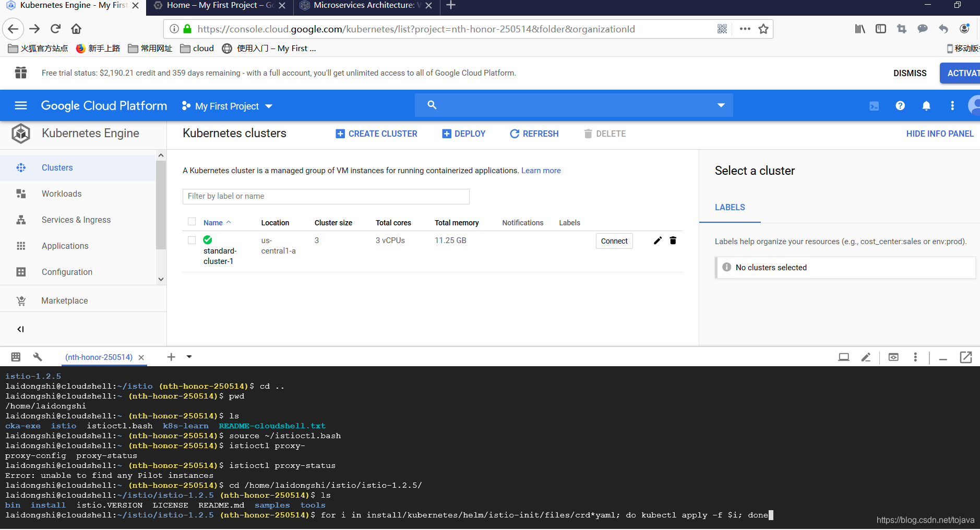This screenshot has width=980, height=530.
Task: Collapse the side navigation panel arrow
Action: [x=20, y=329]
